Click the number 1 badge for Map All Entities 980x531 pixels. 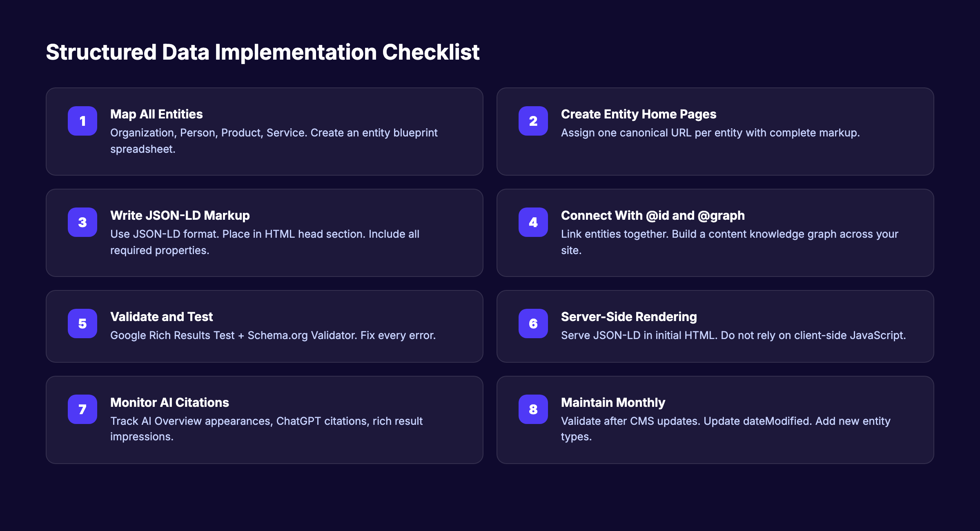(82, 121)
